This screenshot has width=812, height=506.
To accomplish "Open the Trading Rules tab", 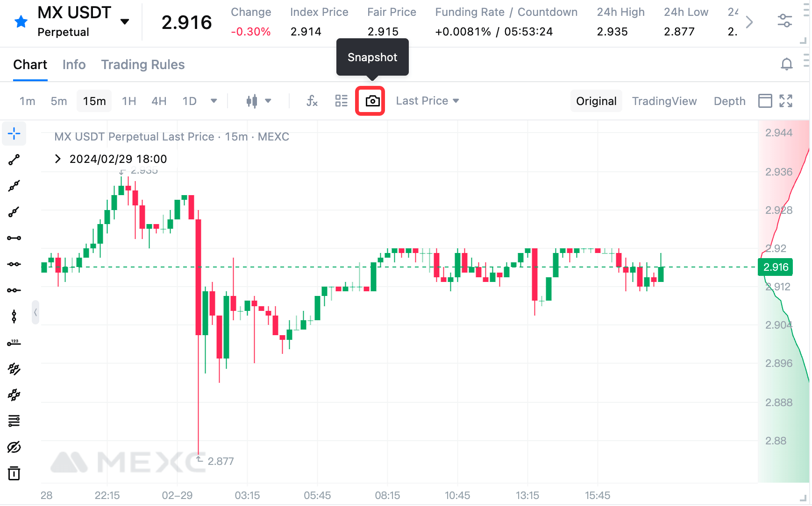I will point(143,64).
